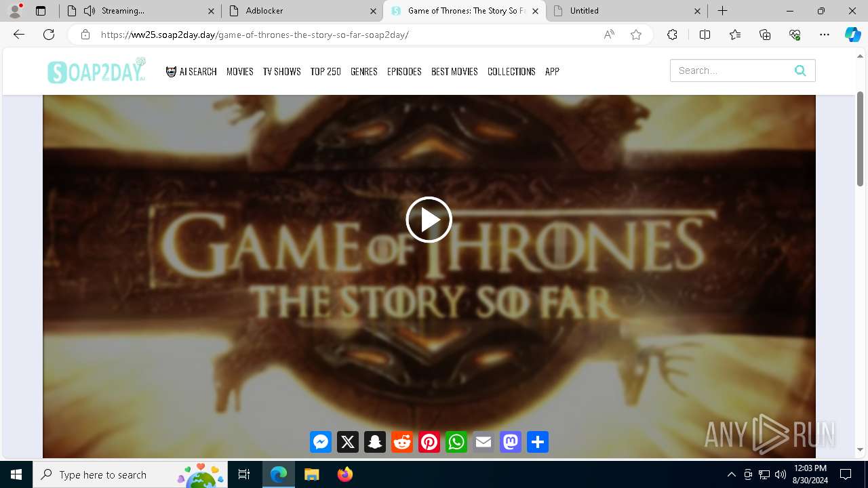Click scrollbar down arrow
The width and height of the screenshot is (868, 488).
(x=860, y=449)
